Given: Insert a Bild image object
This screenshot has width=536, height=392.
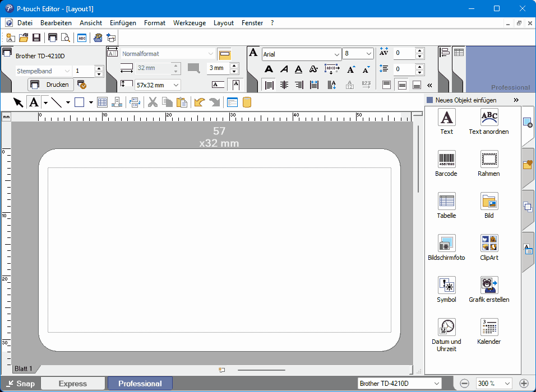Looking at the screenshot, I should [x=489, y=206].
